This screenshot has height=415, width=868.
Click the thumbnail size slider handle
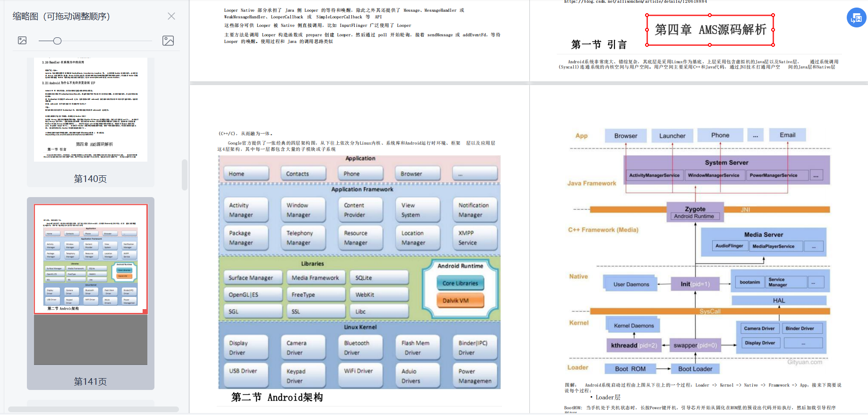[57, 41]
